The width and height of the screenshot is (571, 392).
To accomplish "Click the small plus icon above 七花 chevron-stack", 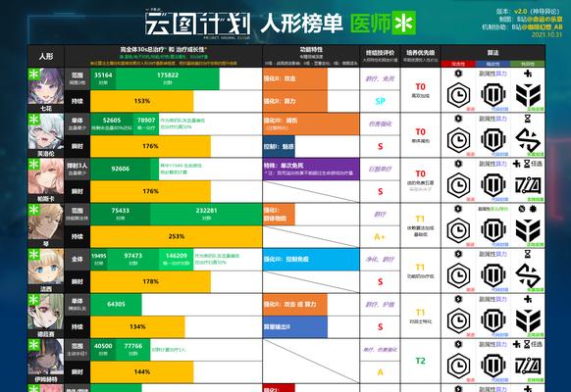I will coord(527,73).
